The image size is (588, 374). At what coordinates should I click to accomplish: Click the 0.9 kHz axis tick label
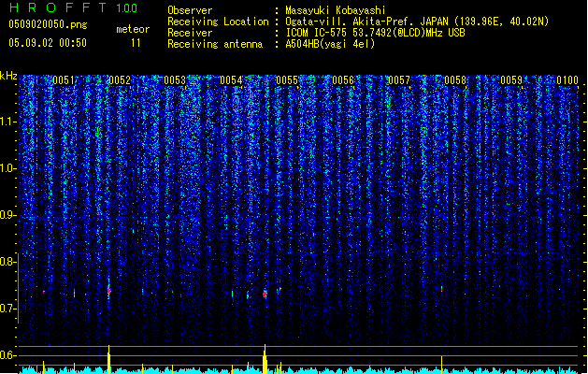click(8, 215)
